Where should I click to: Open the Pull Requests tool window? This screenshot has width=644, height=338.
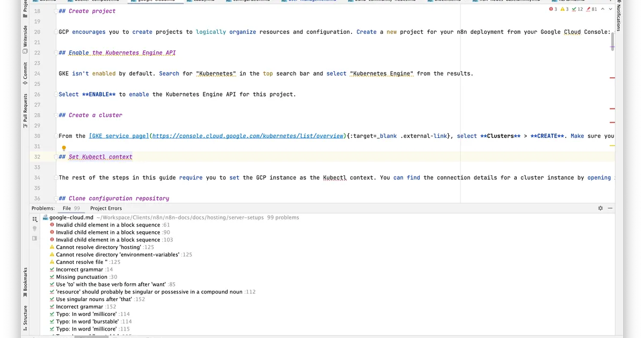point(25,111)
